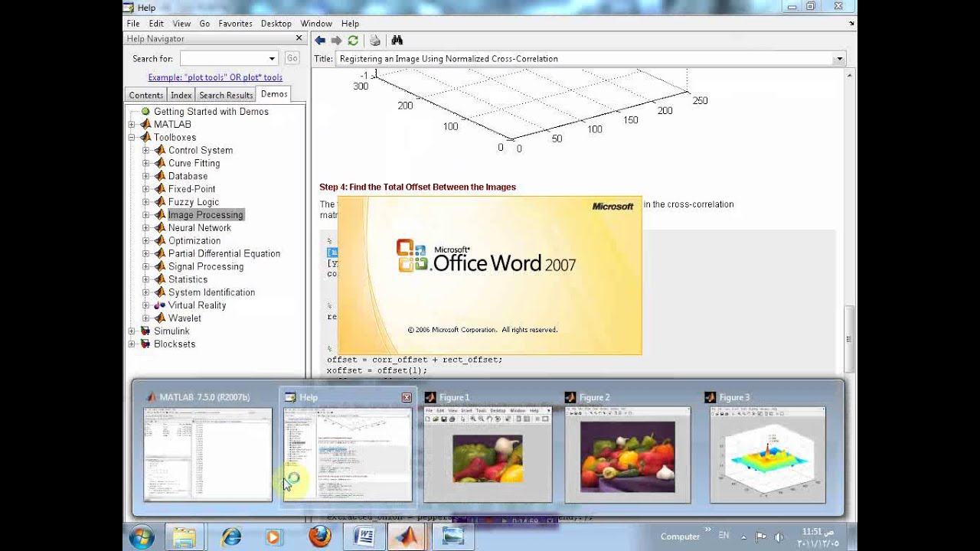Expand the Curve Fitting node
980x551 pixels.
[x=145, y=164]
